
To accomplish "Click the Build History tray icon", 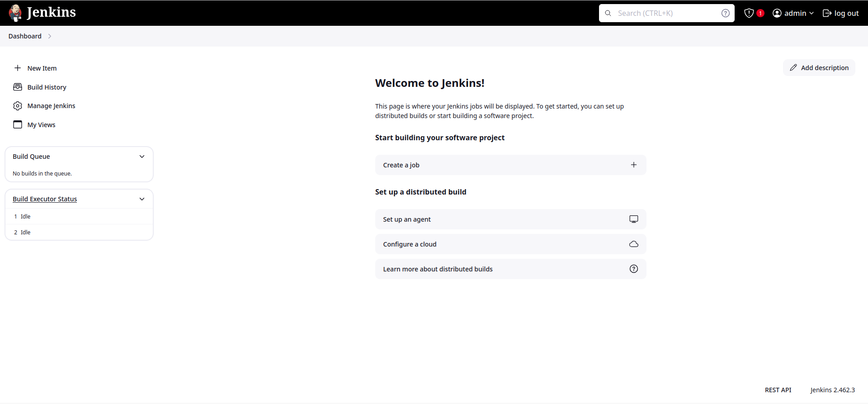I will [x=18, y=87].
